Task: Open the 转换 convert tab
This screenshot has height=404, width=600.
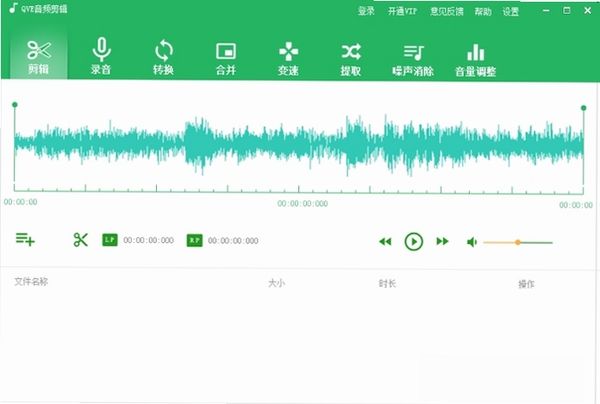Action: (x=163, y=57)
